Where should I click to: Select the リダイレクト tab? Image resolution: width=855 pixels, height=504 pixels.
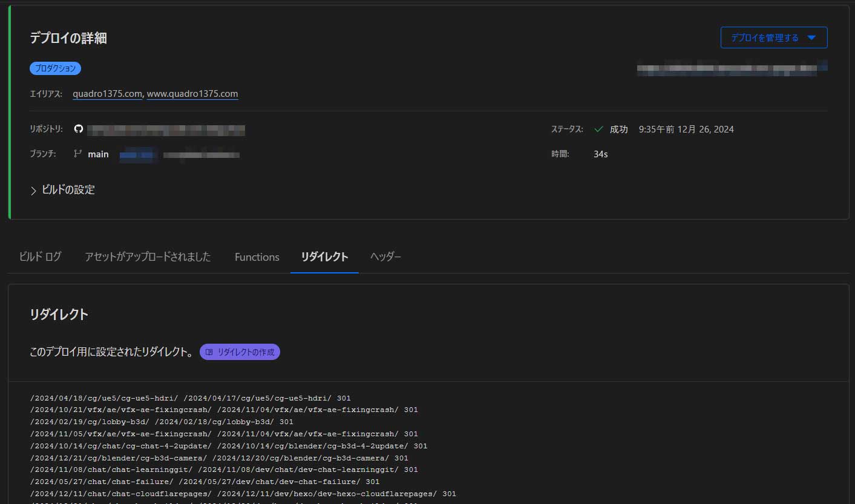click(x=324, y=257)
